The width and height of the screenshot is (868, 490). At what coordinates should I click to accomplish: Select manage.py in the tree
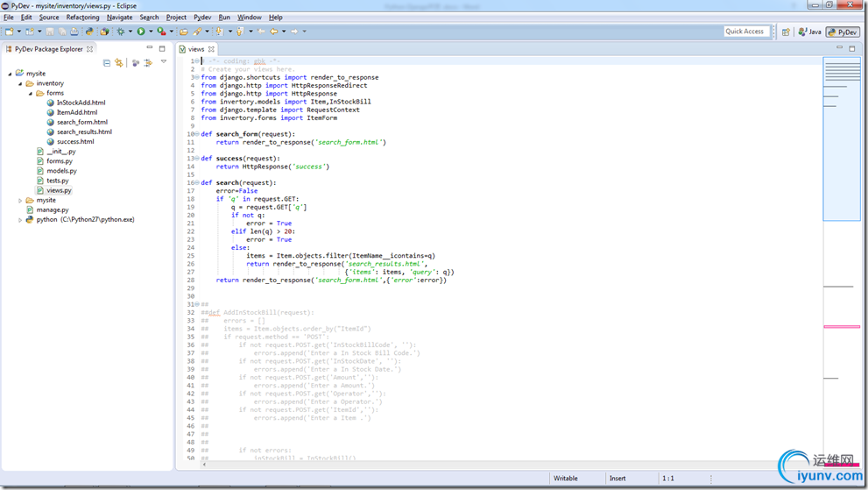[x=53, y=210]
